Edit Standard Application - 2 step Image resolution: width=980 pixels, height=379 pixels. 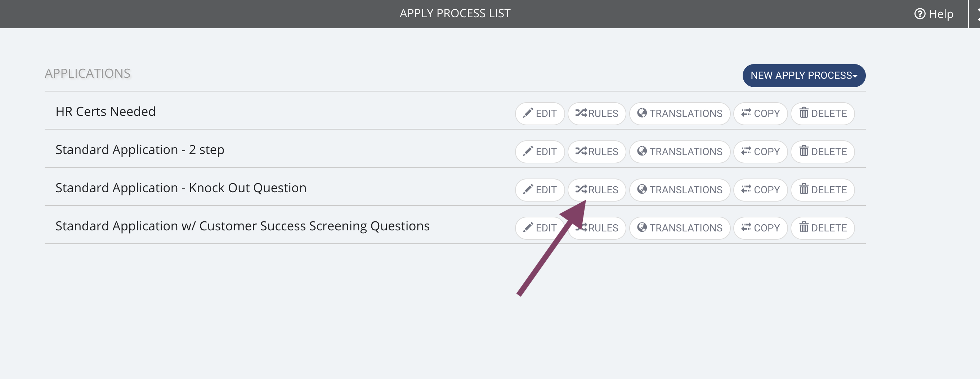[540, 152]
